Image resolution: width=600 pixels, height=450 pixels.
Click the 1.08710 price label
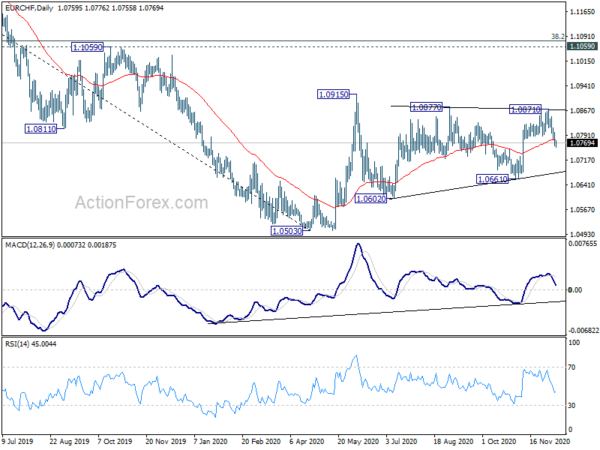(x=525, y=110)
